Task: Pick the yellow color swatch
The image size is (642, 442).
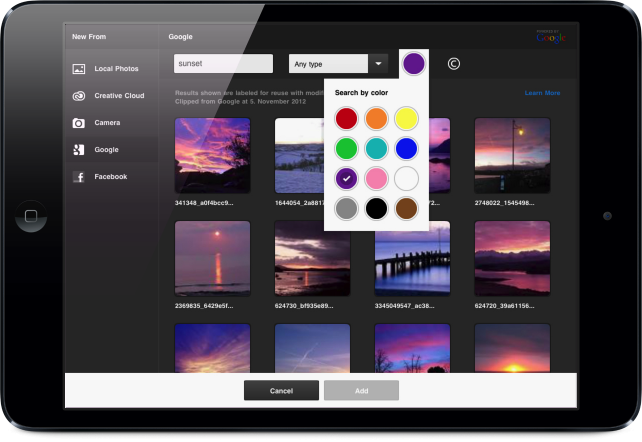Action: 405,119
